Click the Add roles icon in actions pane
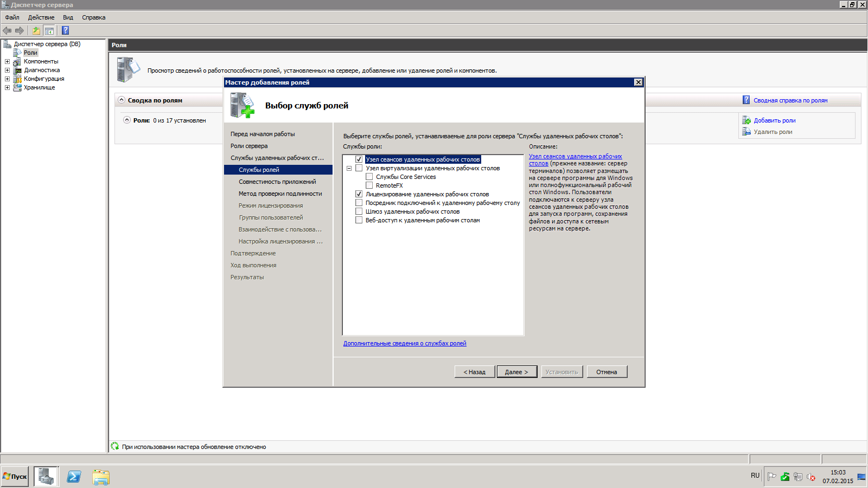 (x=746, y=120)
